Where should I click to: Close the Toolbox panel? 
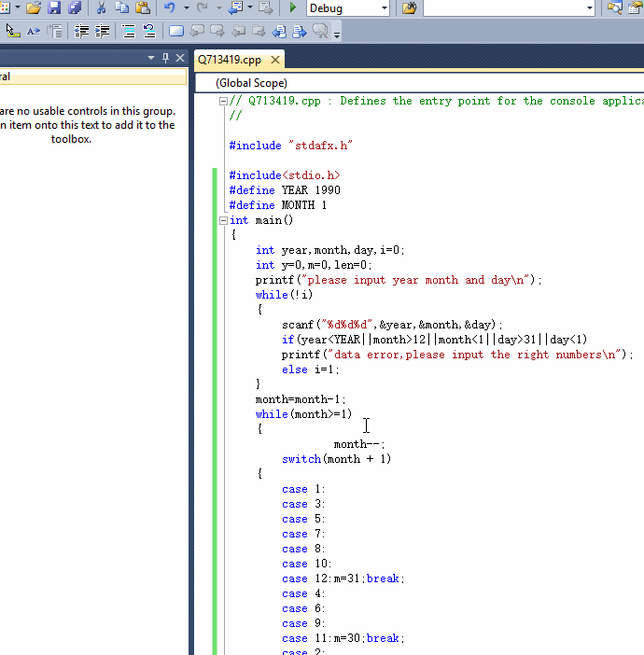180,58
